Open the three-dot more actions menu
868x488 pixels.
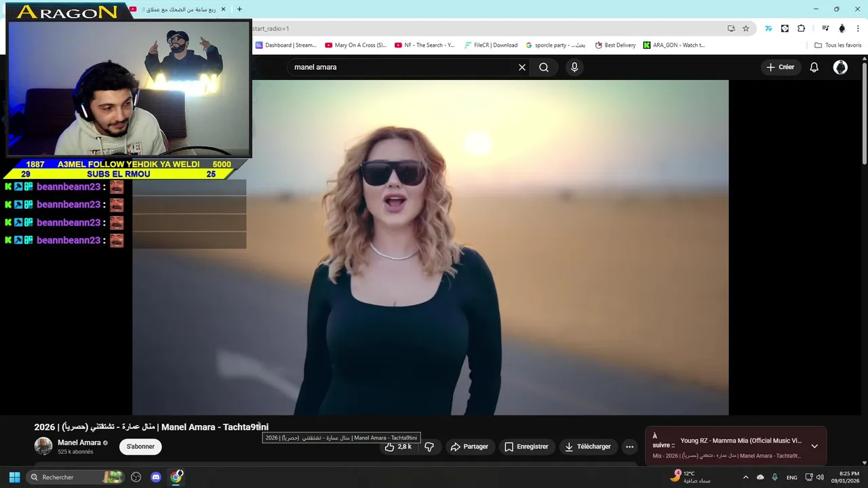[x=629, y=447]
